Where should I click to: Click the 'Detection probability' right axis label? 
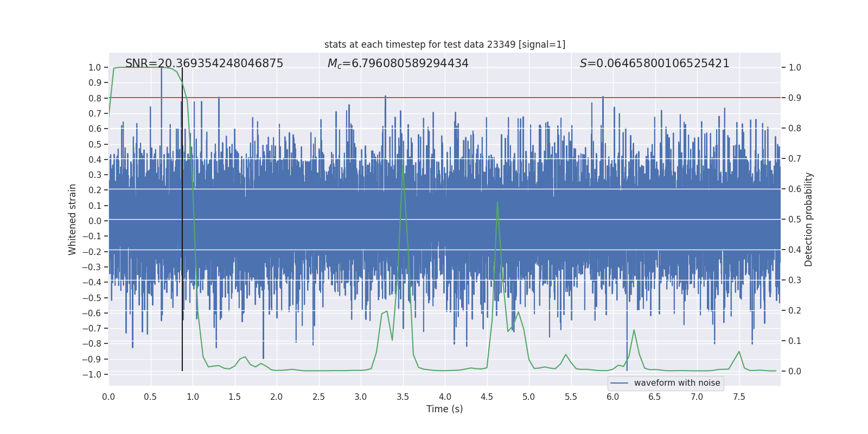(808, 220)
